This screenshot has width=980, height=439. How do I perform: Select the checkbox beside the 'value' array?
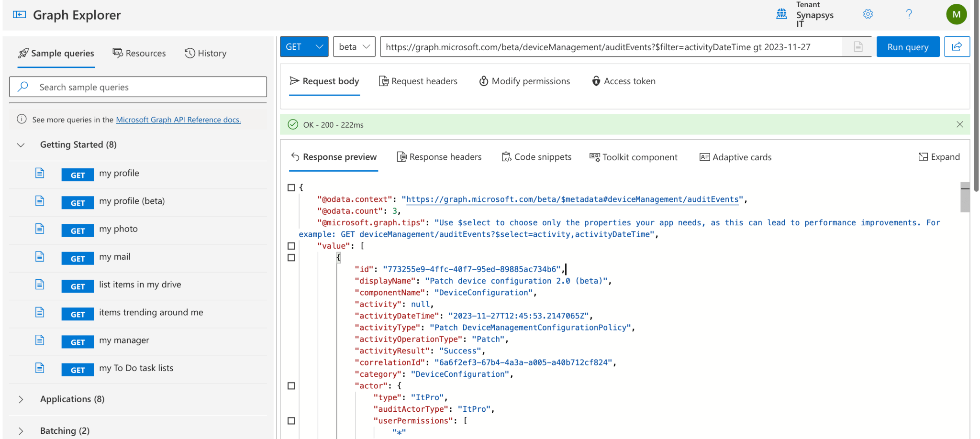(291, 246)
